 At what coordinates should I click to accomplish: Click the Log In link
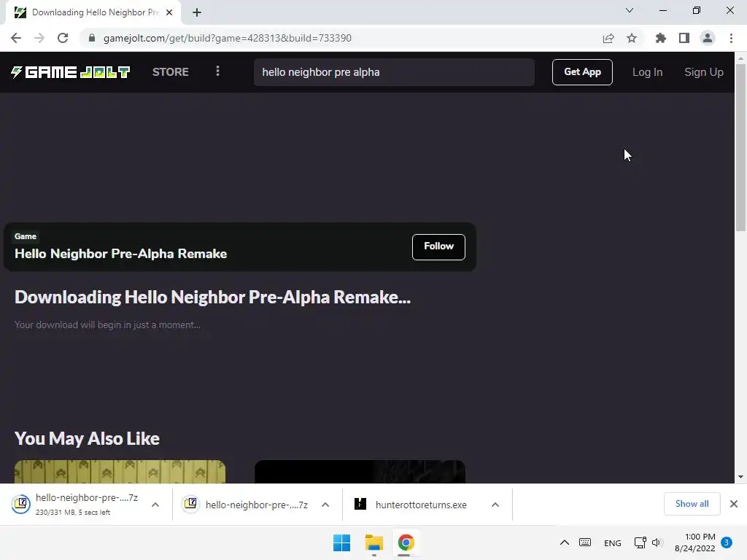point(647,72)
